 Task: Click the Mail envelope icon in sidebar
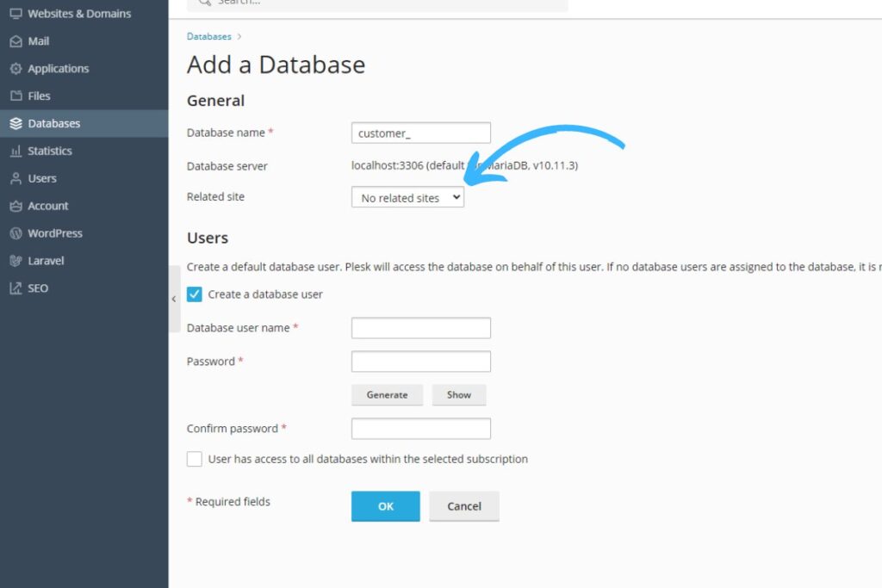click(x=16, y=41)
